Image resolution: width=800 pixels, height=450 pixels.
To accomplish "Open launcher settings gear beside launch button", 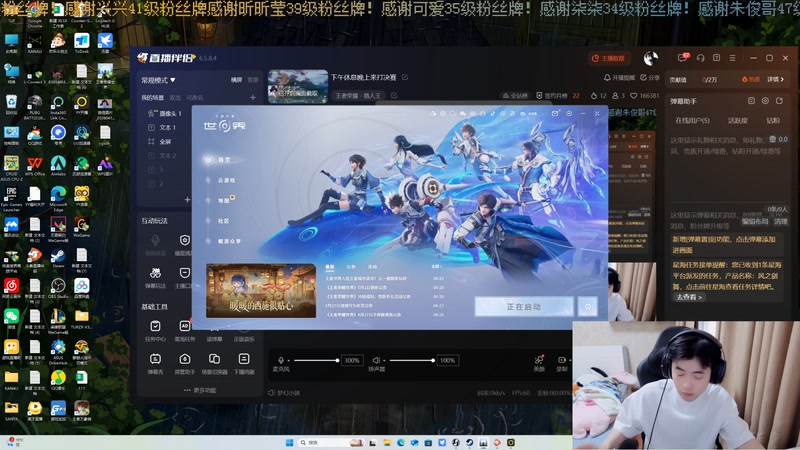I will coord(588,307).
